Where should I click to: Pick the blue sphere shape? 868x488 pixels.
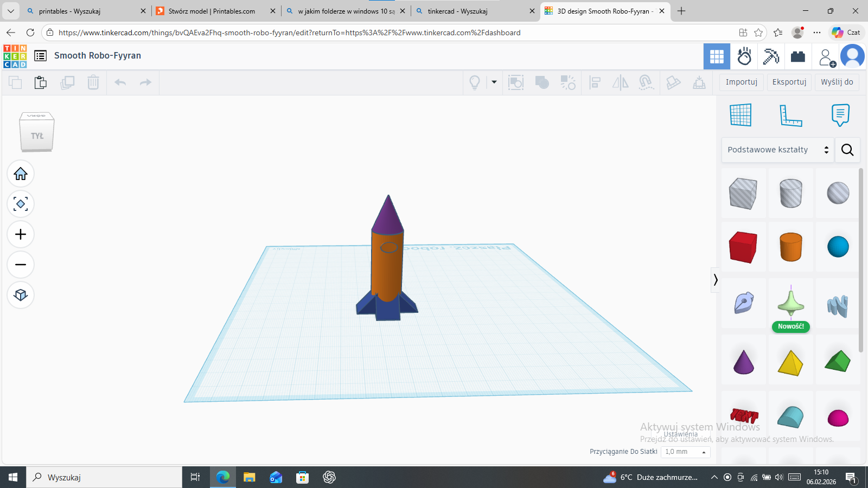click(838, 247)
